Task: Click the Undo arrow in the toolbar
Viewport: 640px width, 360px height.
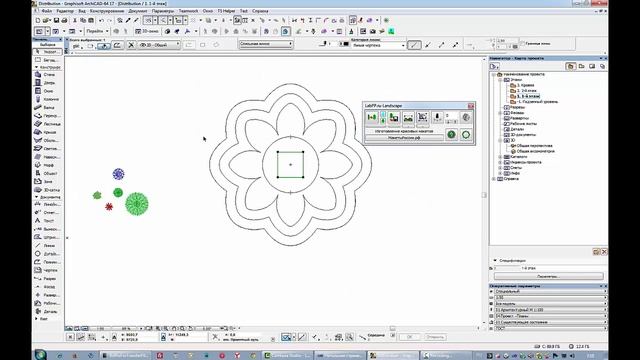Action: point(101,20)
